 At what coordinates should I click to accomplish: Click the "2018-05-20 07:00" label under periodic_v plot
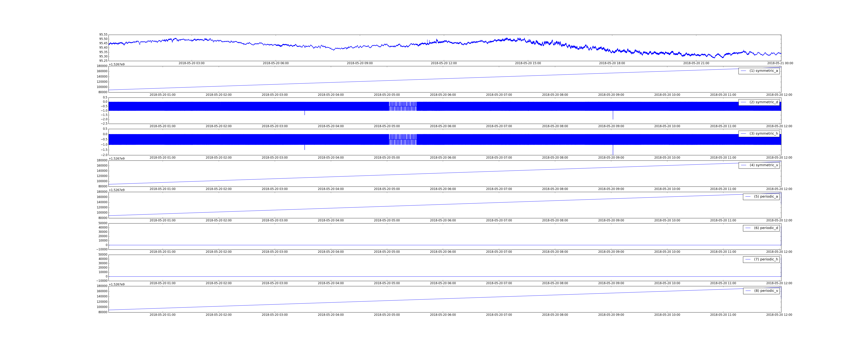click(499, 315)
